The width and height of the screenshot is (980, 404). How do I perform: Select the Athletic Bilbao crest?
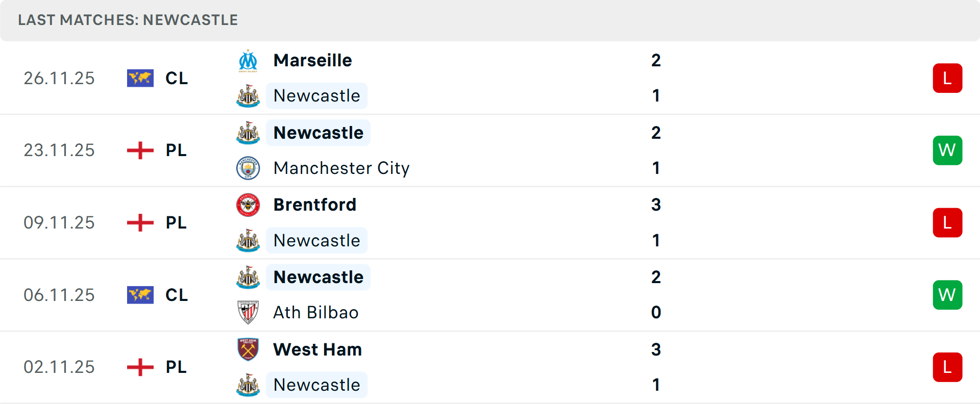click(x=248, y=313)
